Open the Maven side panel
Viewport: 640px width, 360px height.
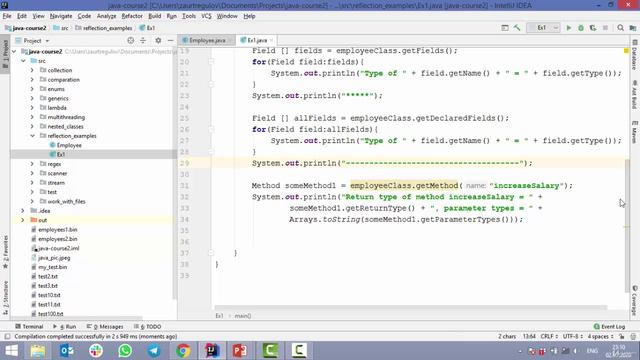pos(635,131)
